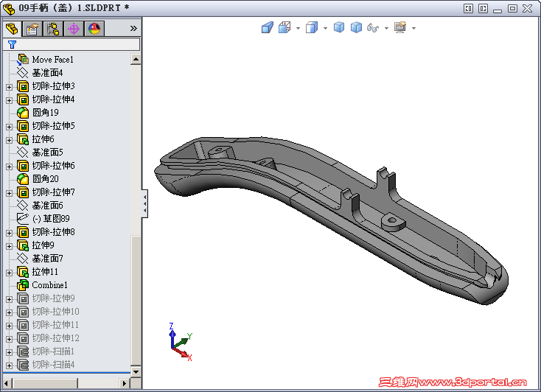The image size is (541, 392).
Task: Expand the suppressed 切除-扫描4 feature
Action: pos(10,365)
